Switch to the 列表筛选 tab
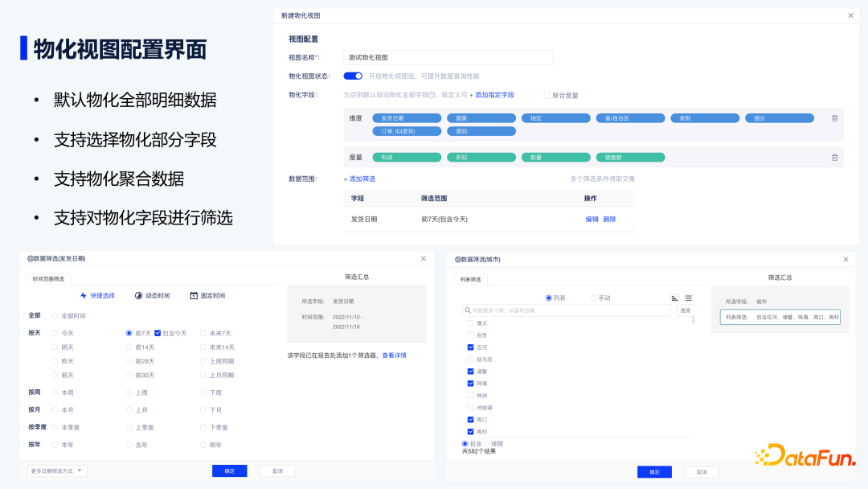868x489 pixels. coord(470,279)
